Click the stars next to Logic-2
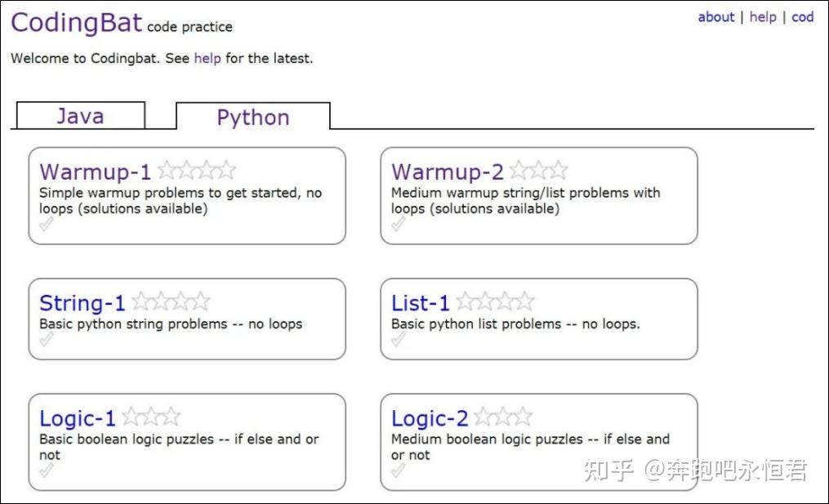 (502, 417)
